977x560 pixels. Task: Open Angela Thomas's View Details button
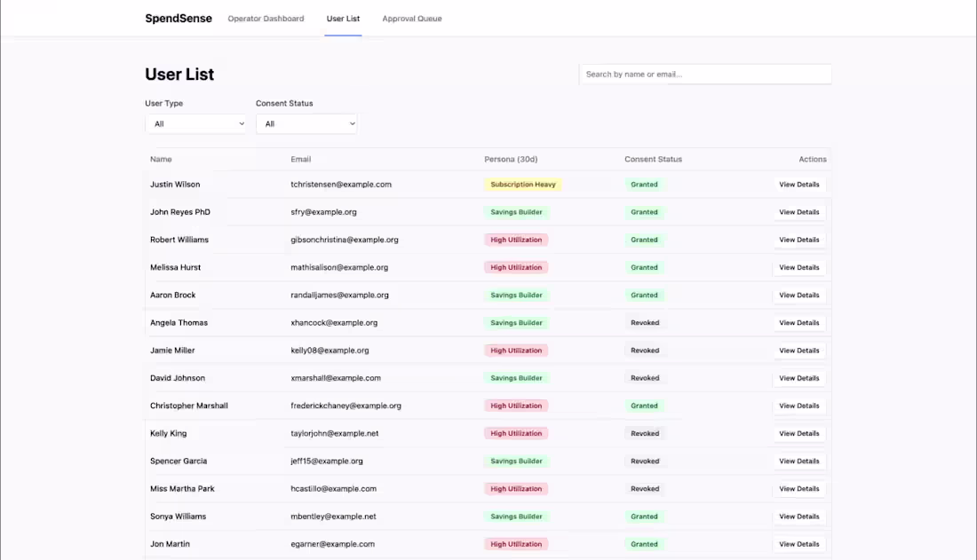[798, 323]
